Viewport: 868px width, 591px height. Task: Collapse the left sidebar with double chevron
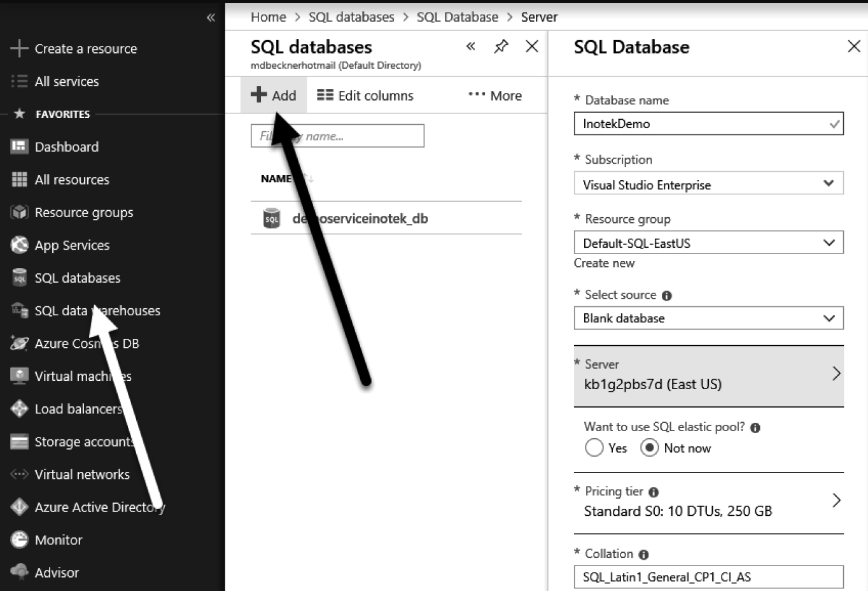(211, 18)
